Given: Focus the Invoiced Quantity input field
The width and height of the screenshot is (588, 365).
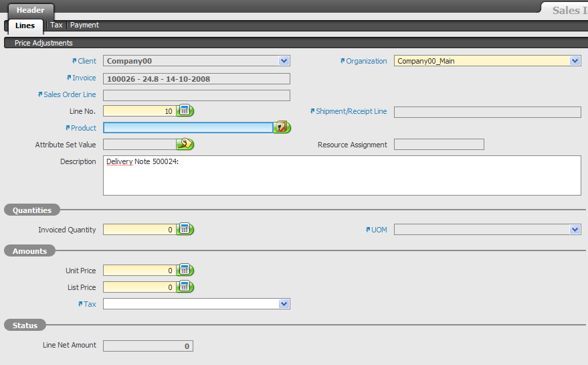Looking at the screenshot, I should [x=140, y=230].
